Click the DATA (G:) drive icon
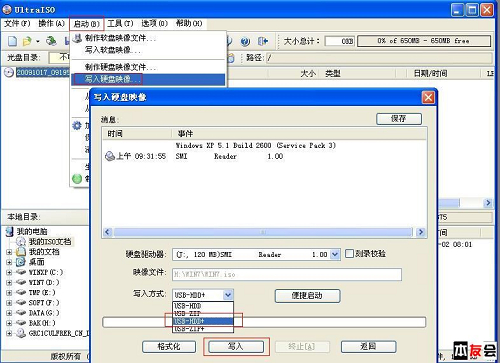The width and height of the screenshot is (500, 363). pos(21,313)
